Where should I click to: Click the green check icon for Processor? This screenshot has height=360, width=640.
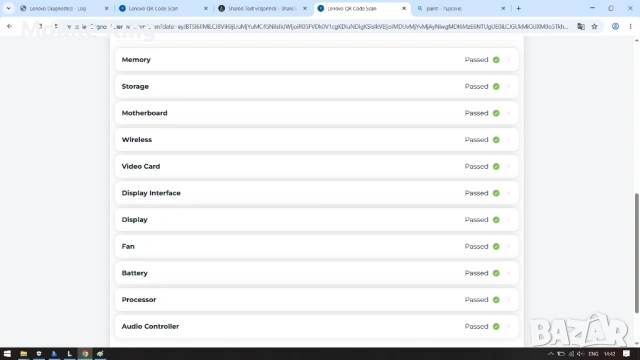click(496, 300)
